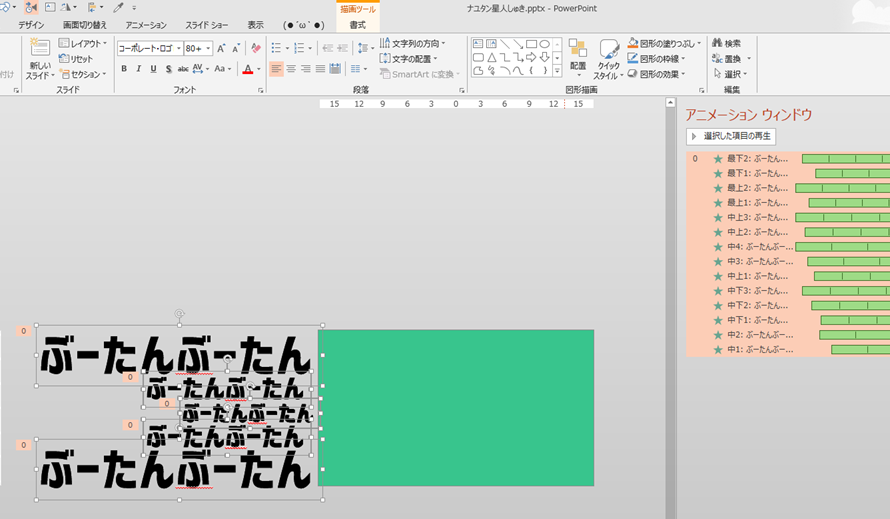Select the 中1 animation entry
The width and height of the screenshot is (890, 519).
tap(788, 350)
